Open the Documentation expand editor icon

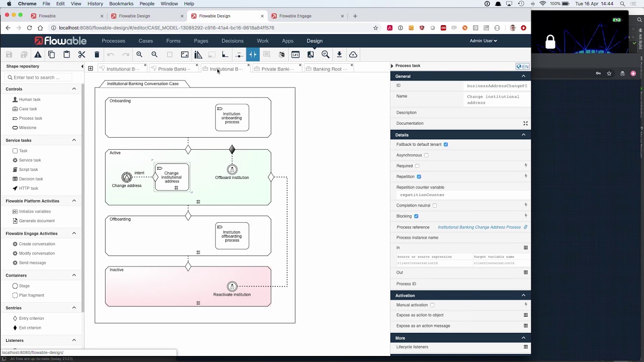tap(525, 123)
